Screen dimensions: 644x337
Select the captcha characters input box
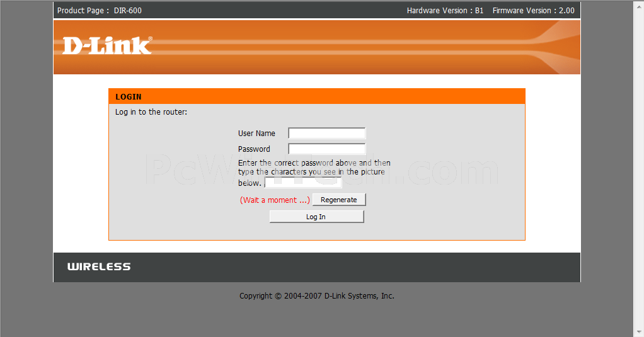(303, 183)
